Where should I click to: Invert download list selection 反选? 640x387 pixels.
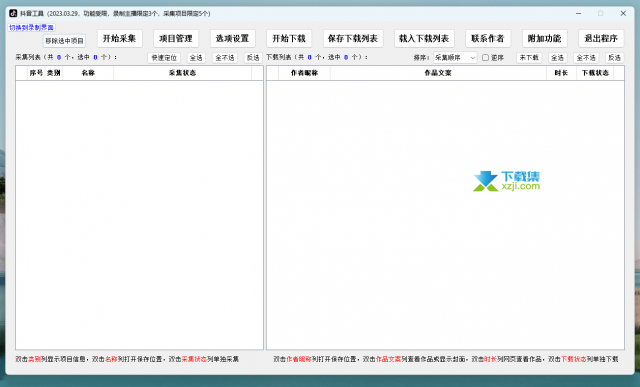pyautogui.click(x=615, y=58)
